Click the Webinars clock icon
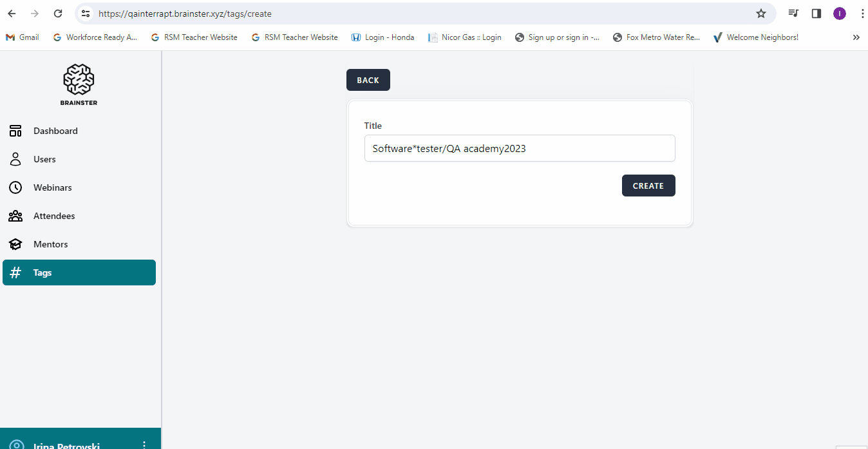The width and height of the screenshot is (868, 449). point(15,187)
